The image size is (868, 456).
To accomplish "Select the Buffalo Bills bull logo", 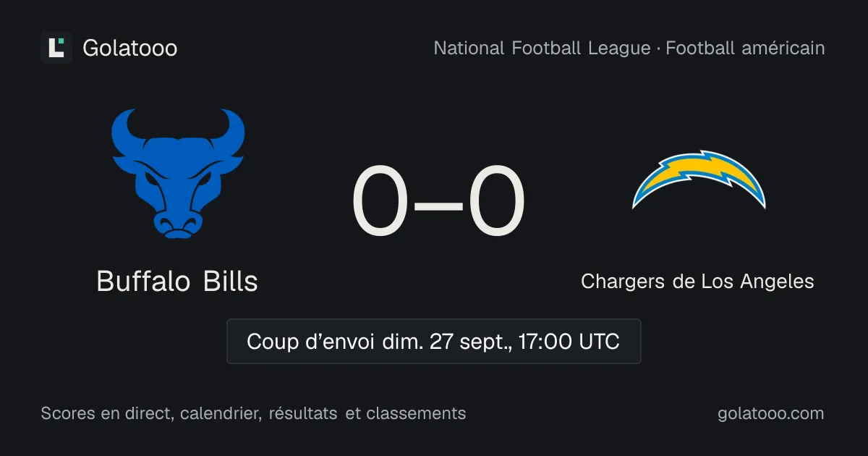I will (x=178, y=174).
